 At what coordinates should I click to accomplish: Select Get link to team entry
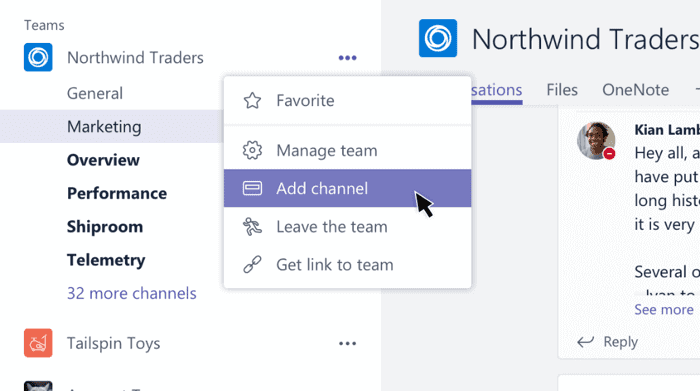[347, 265]
